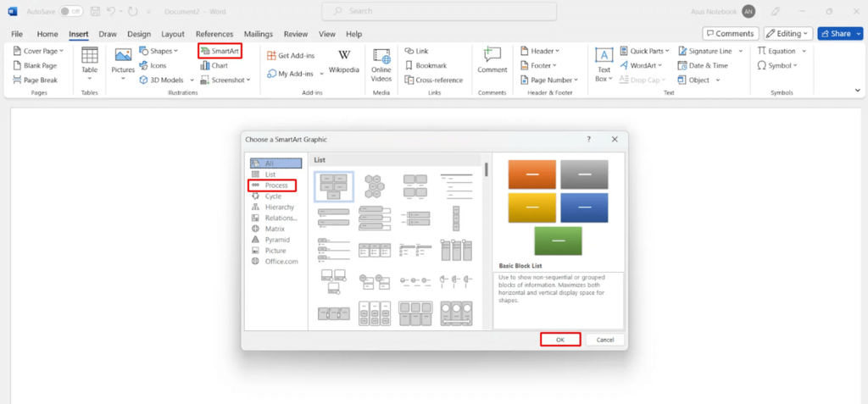Image resolution: width=868 pixels, height=404 pixels.
Task: Open the Equation menu
Action: tap(782, 51)
